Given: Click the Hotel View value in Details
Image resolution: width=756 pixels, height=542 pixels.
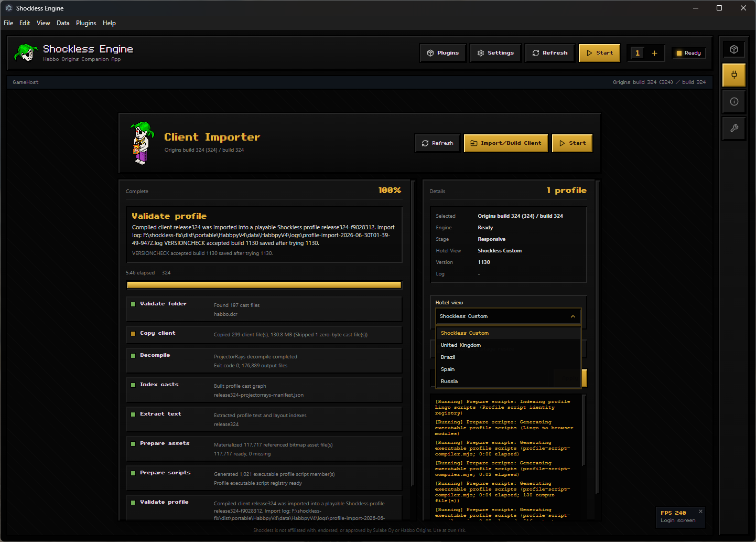Looking at the screenshot, I should pos(500,251).
